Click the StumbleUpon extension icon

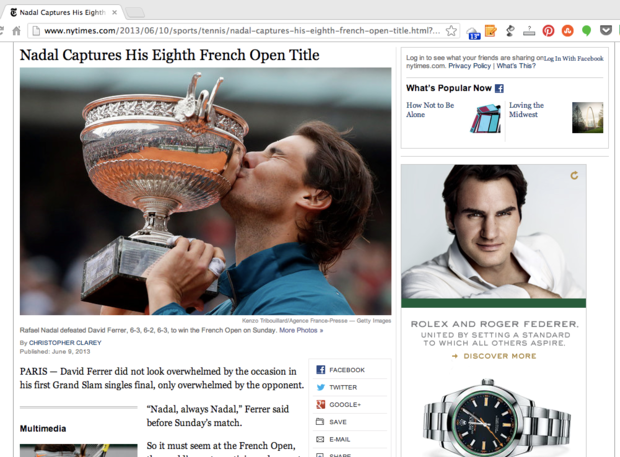(x=567, y=30)
